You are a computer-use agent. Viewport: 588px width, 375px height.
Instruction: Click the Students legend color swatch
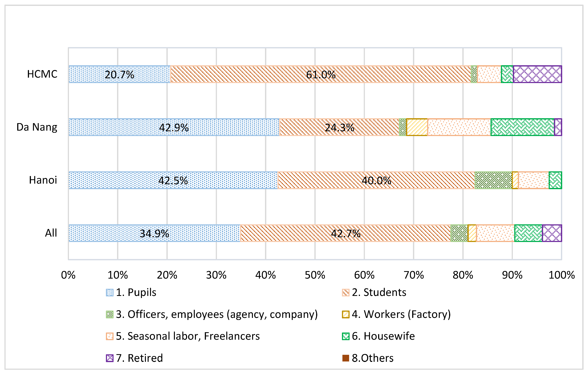[346, 293]
